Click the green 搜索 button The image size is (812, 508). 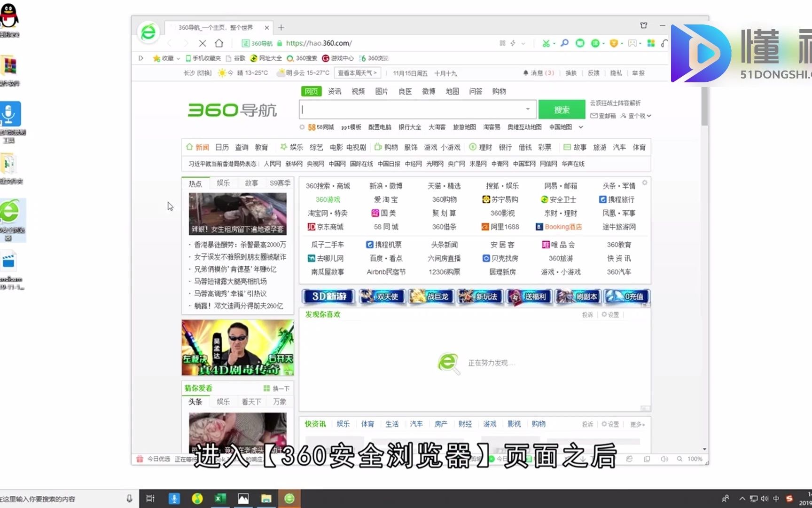click(x=562, y=110)
